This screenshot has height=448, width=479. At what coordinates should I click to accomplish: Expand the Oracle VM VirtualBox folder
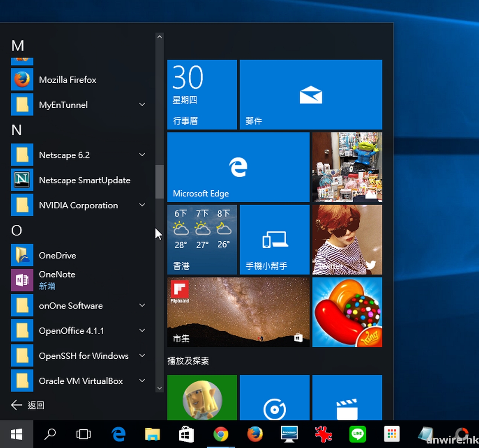[142, 381]
